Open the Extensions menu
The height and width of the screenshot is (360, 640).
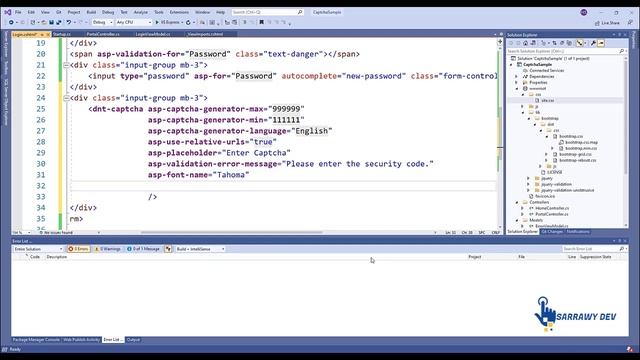(179, 12)
